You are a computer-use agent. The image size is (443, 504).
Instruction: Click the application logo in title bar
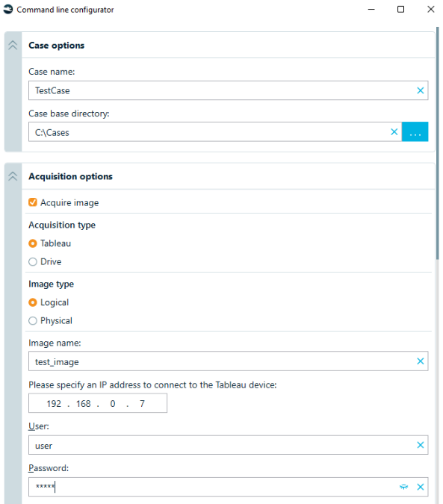[8, 9]
